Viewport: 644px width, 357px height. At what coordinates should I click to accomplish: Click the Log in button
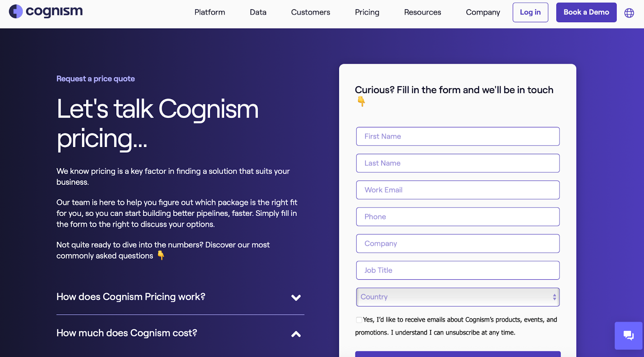530,12
